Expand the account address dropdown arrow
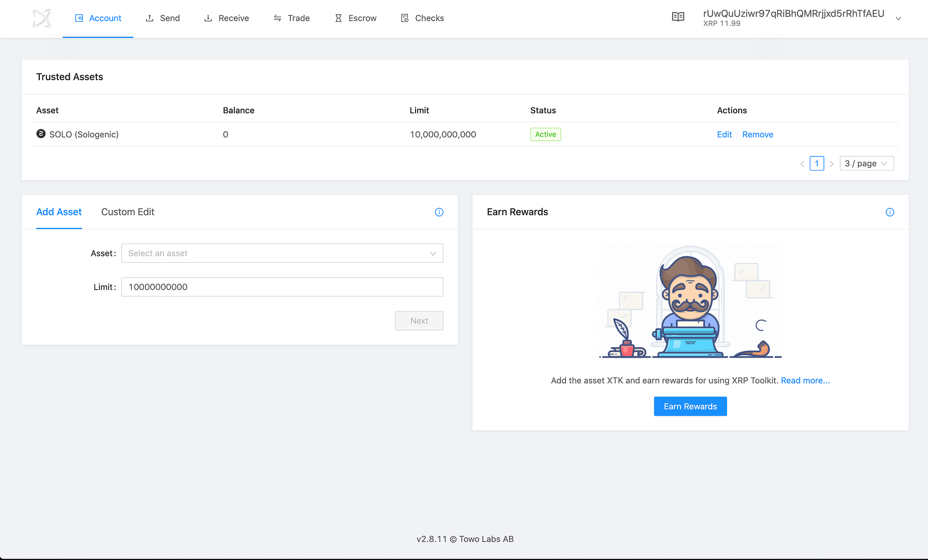The width and height of the screenshot is (928, 560). click(898, 19)
